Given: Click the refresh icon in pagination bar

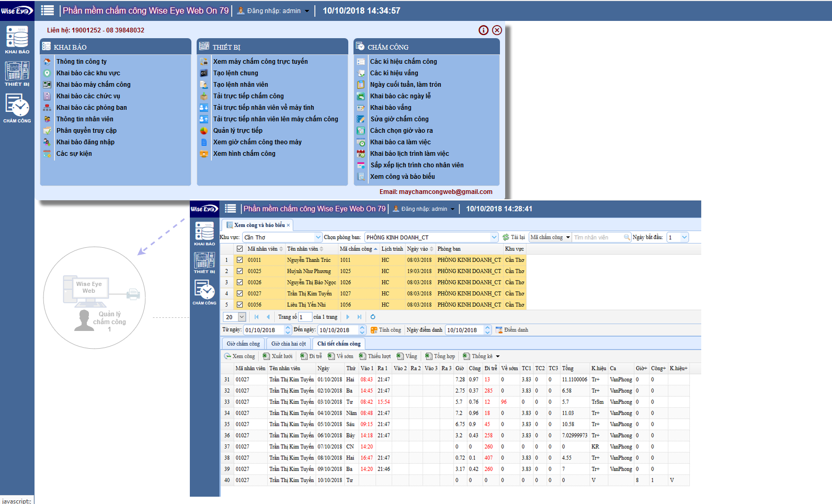Looking at the screenshot, I should tap(373, 317).
